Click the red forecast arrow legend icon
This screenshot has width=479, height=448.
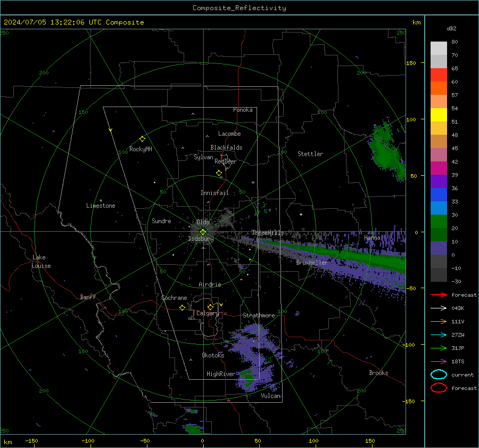coord(439,295)
